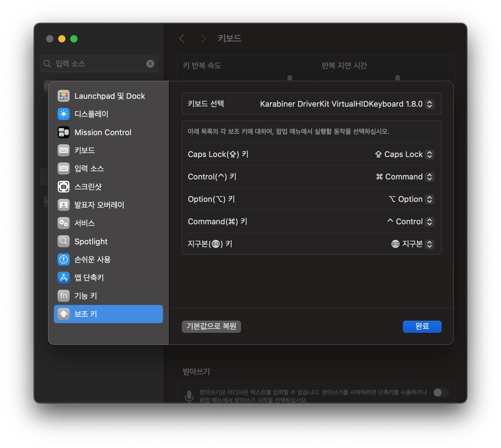Click the 손쉬운 사용 accessibility icon
The width and height of the screenshot is (501, 448).
(x=64, y=259)
